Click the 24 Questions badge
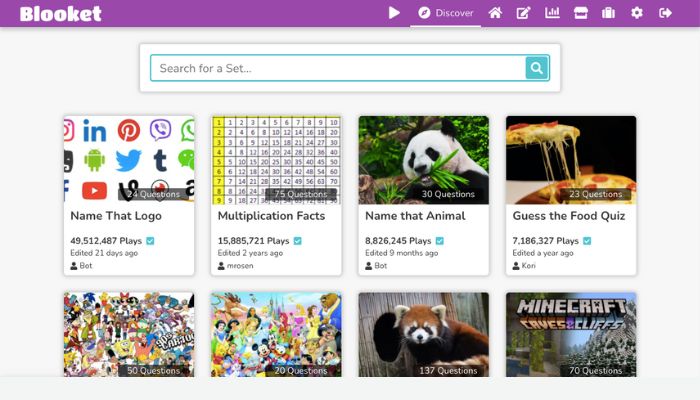 pos(153,194)
